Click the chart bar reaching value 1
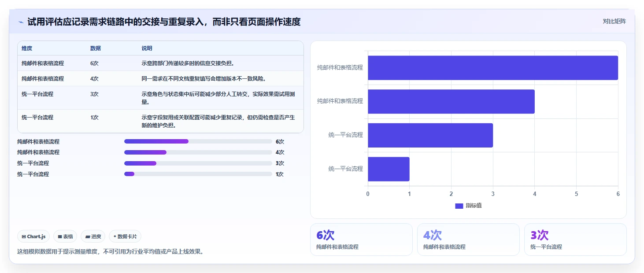Viewport: 644px width, 273px height. [389, 169]
